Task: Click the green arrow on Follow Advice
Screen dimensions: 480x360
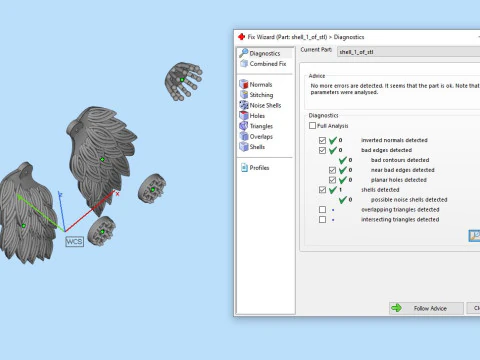Action: pos(396,308)
